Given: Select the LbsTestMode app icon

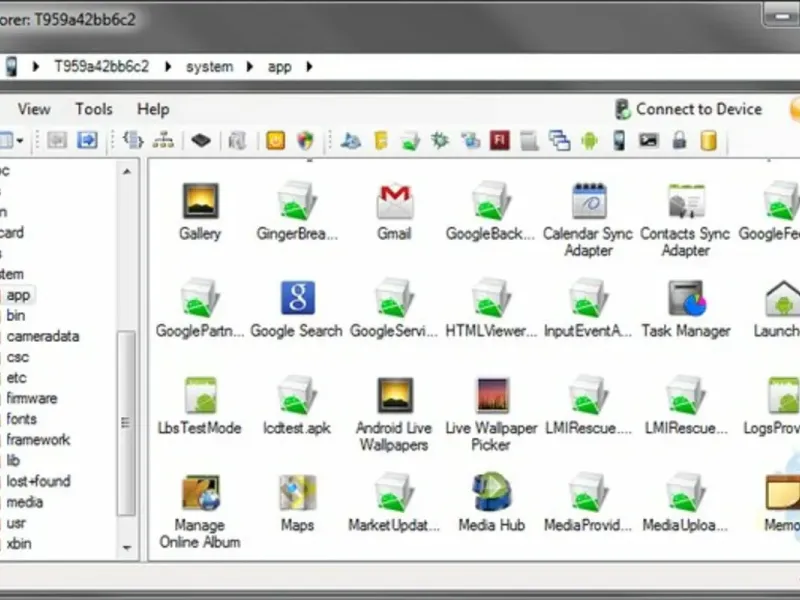Looking at the screenshot, I should (x=200, y=395).
